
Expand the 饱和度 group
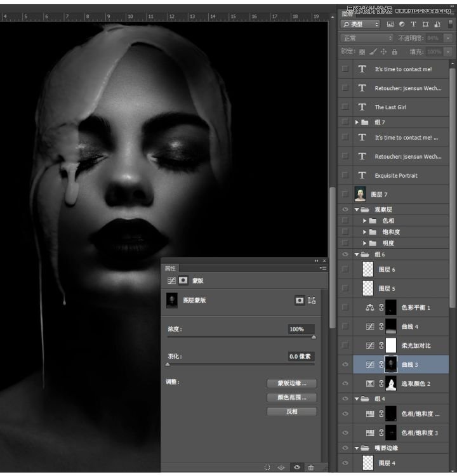(364, 232)
